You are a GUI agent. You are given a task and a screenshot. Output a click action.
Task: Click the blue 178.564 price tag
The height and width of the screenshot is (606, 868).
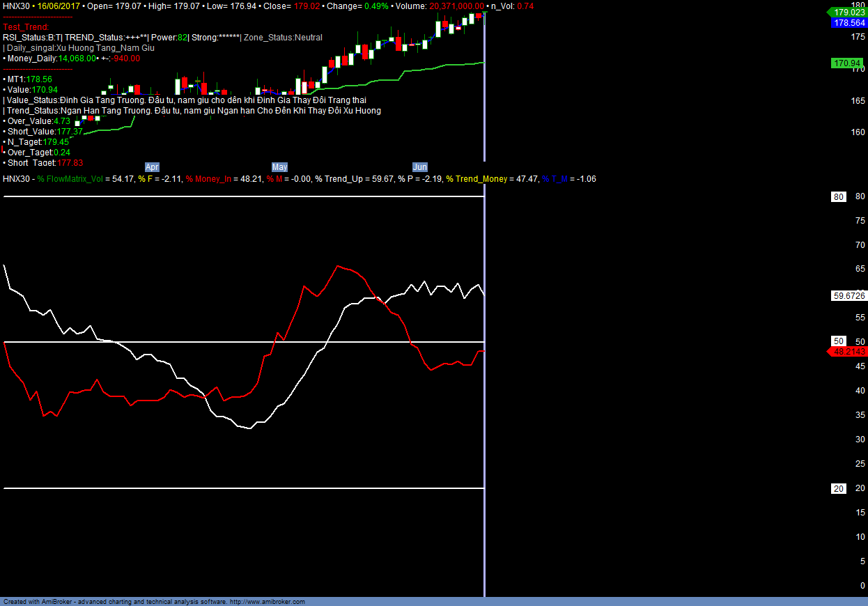tap(848, 23)
